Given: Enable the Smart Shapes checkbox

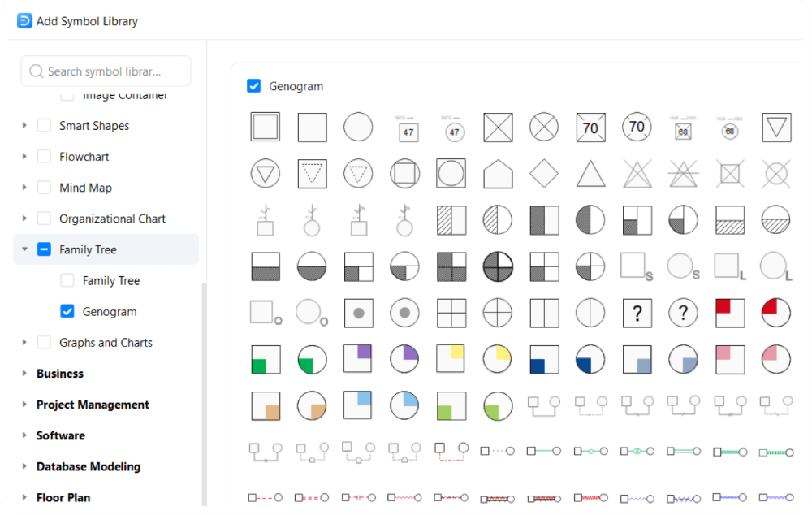Looking at the screenshot, I should point(44,125).
